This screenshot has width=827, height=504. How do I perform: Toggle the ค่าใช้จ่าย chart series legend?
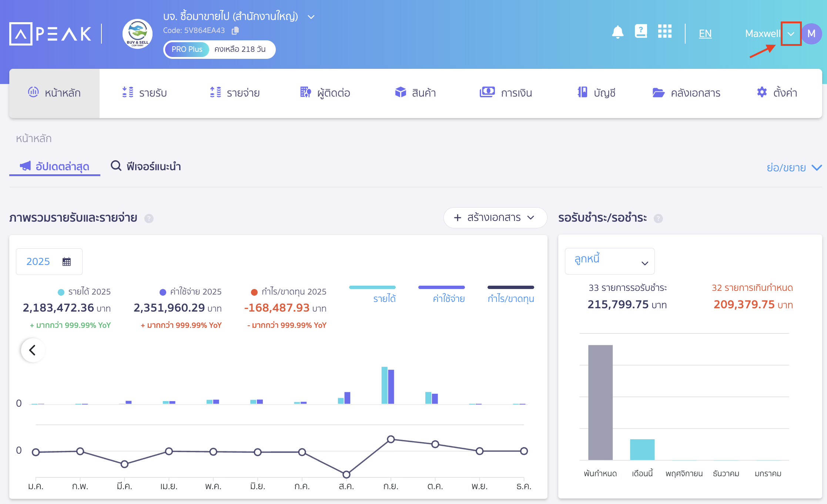coord(449,298)
